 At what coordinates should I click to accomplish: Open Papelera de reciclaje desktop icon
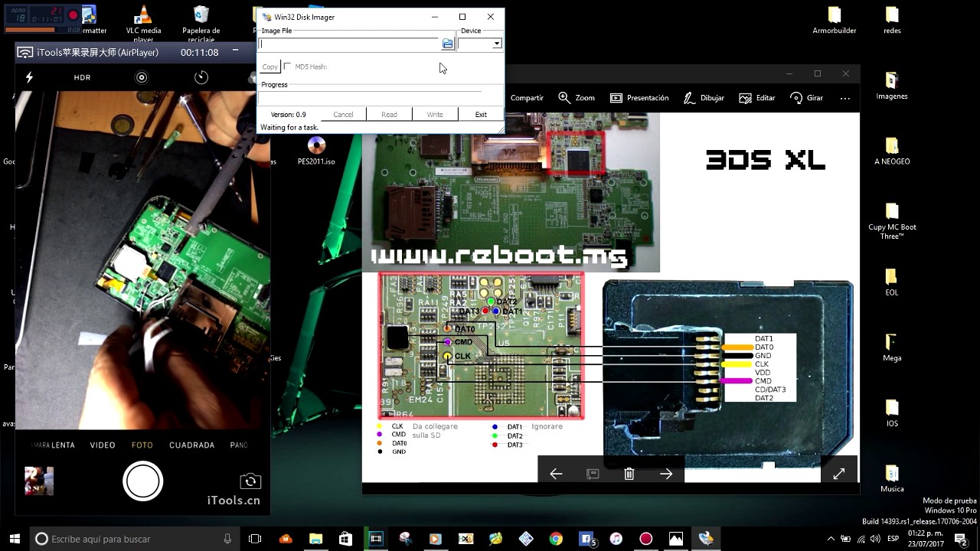click(201, 23)
